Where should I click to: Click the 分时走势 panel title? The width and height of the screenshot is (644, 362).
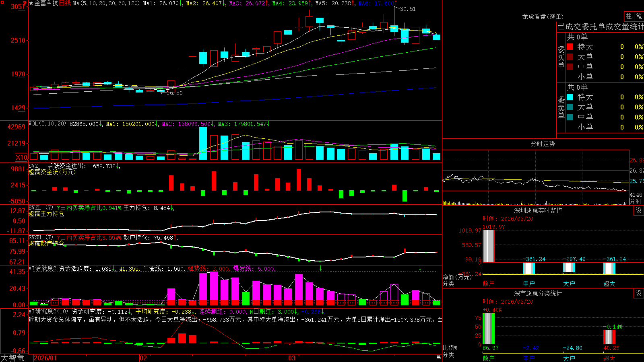click(x=543, y=144)
